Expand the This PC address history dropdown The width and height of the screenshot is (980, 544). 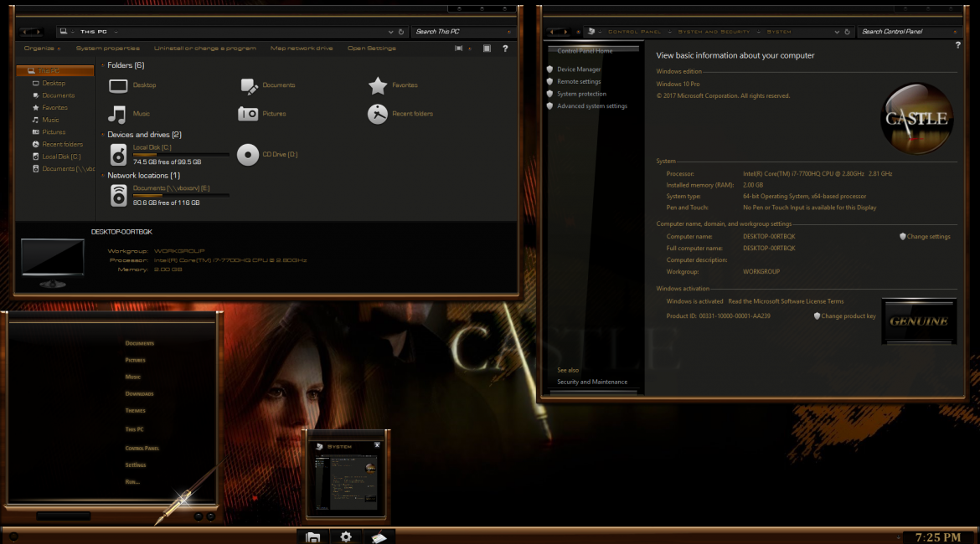[x=390, y=32]
